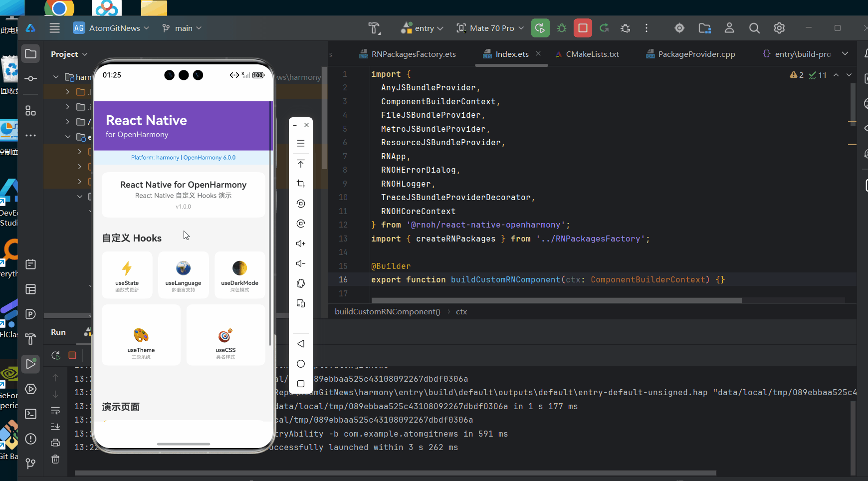Image resolution: width=868 pixels, height=481 pixels.
Task: Raise emulator volume with speaker-plus icon
Action: [301, 243]
